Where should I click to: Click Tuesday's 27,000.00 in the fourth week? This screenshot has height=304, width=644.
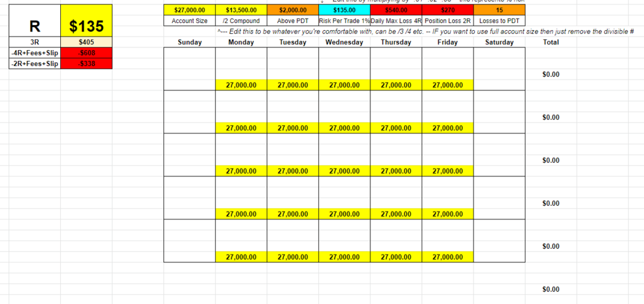[x=292, y=214]
